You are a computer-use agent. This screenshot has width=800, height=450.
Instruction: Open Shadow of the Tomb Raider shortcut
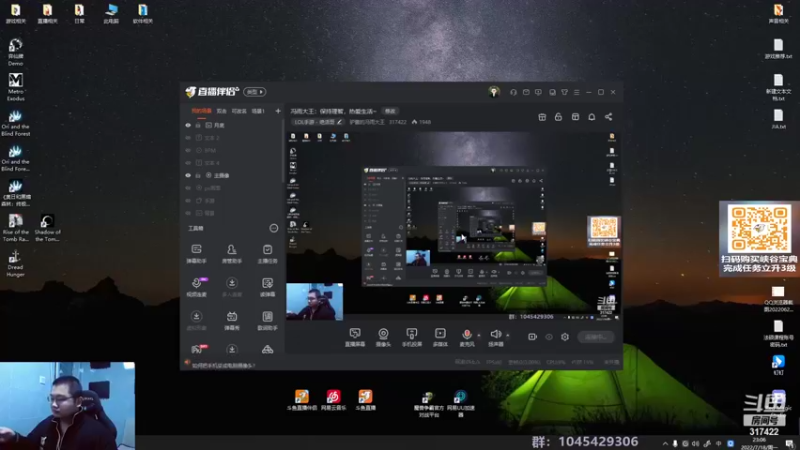[47, 228]
